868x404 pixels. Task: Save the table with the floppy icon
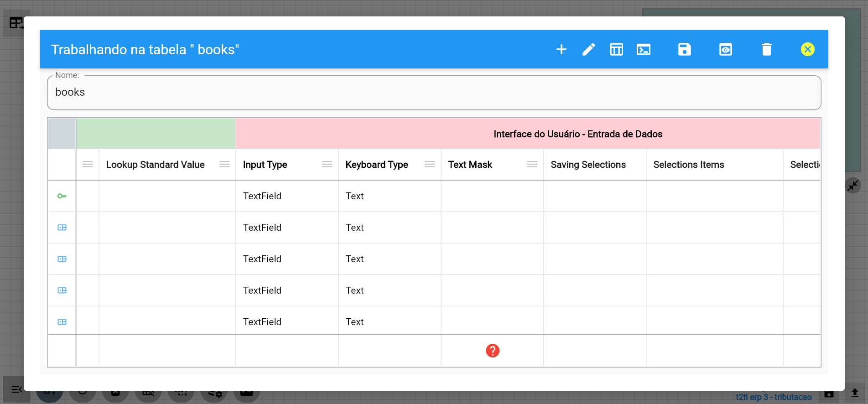(x=685, y=49)
